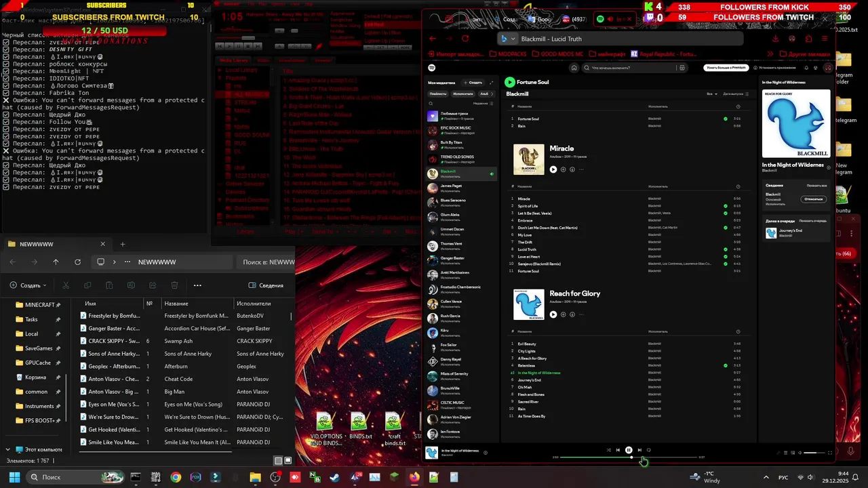Open the Windows Start menu
Screen dimensions: 868x488
[14, 477]
